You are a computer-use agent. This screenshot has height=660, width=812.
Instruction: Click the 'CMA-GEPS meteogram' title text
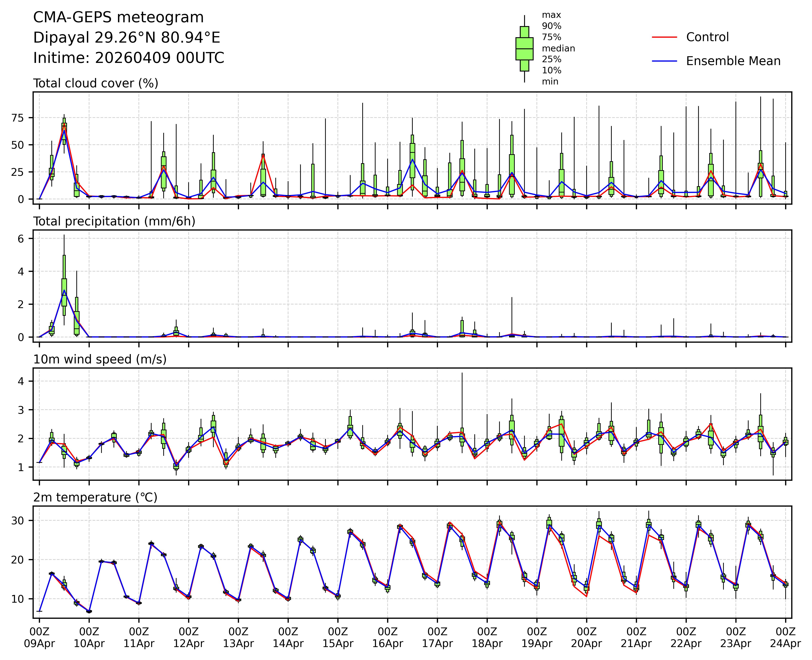coord(118,17)
